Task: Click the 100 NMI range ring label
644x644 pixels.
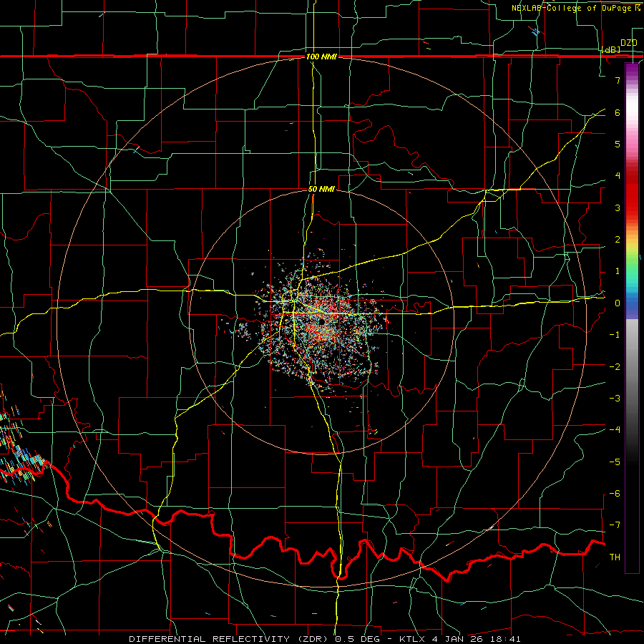Action: [321, 57]
